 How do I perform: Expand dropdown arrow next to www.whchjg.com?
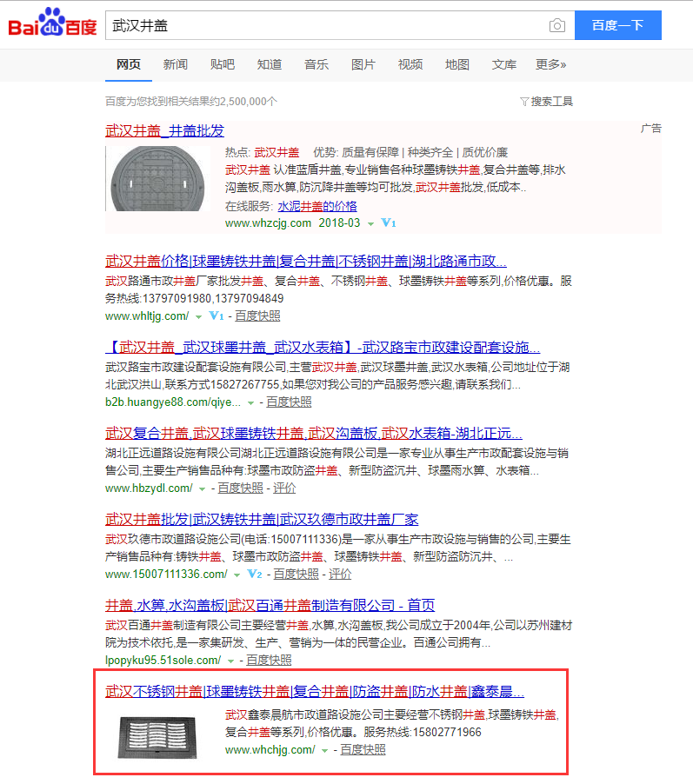point(325,750)
